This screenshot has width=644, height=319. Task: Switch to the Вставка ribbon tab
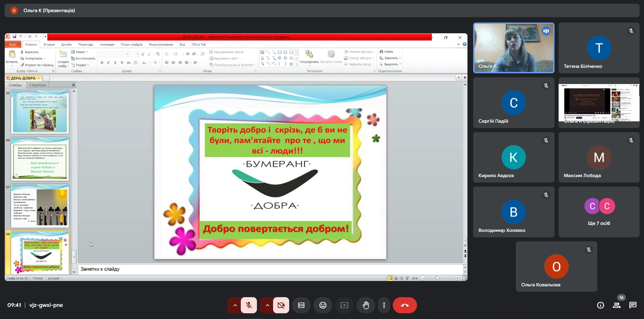[49, 44]
